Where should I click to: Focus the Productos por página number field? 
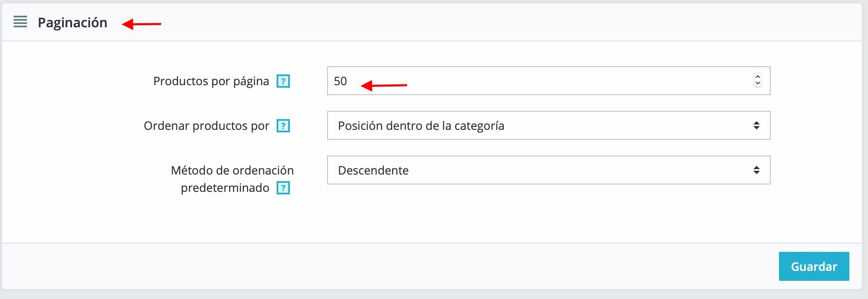(549, 81)
